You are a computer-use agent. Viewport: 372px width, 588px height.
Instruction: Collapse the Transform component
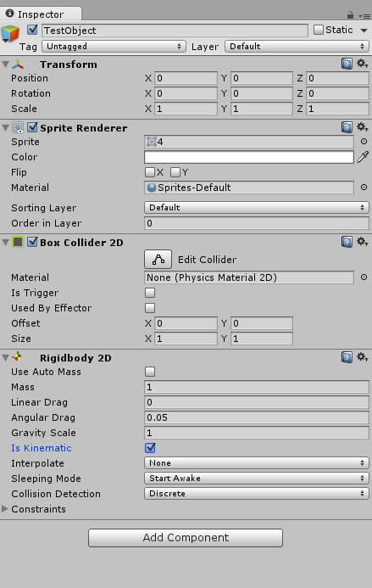click(5, 64)
